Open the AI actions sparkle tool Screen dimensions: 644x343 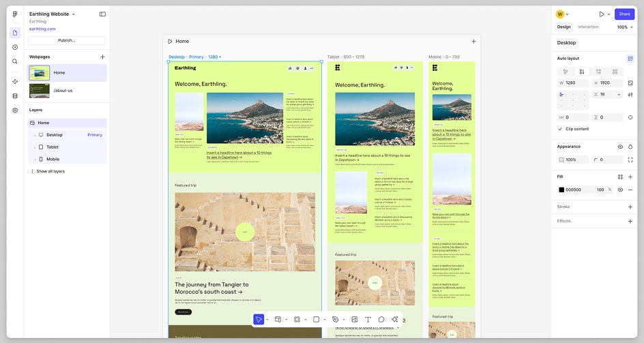395,320
